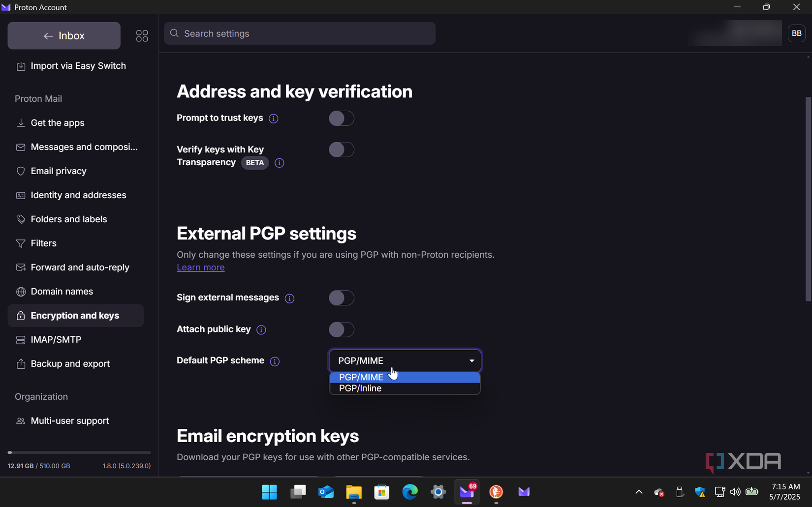The width and height of the screenshot is (812, 507).
Task: Collapse the Default PGP scheme dropdown
Action: [471, 360]
